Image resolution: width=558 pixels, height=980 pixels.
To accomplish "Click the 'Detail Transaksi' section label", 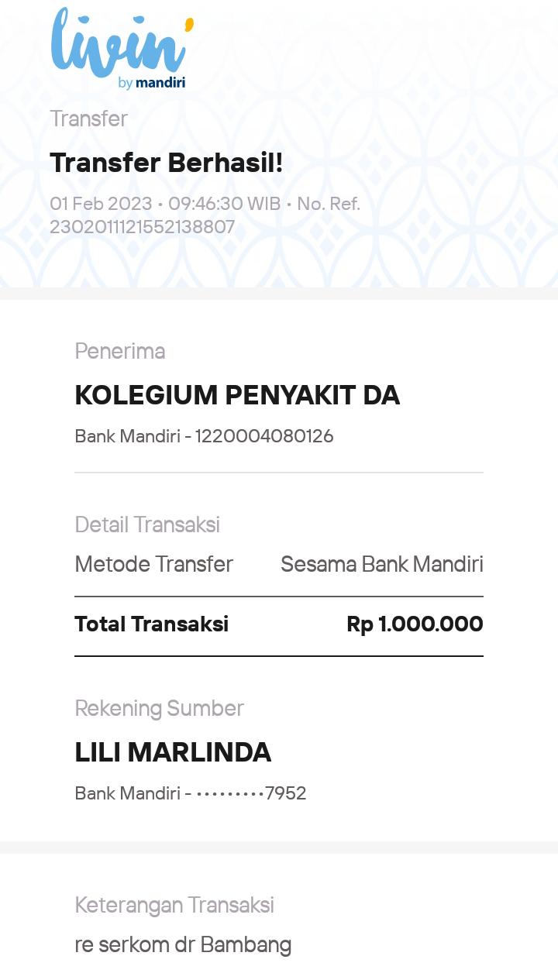I will (x=147, y=524).
